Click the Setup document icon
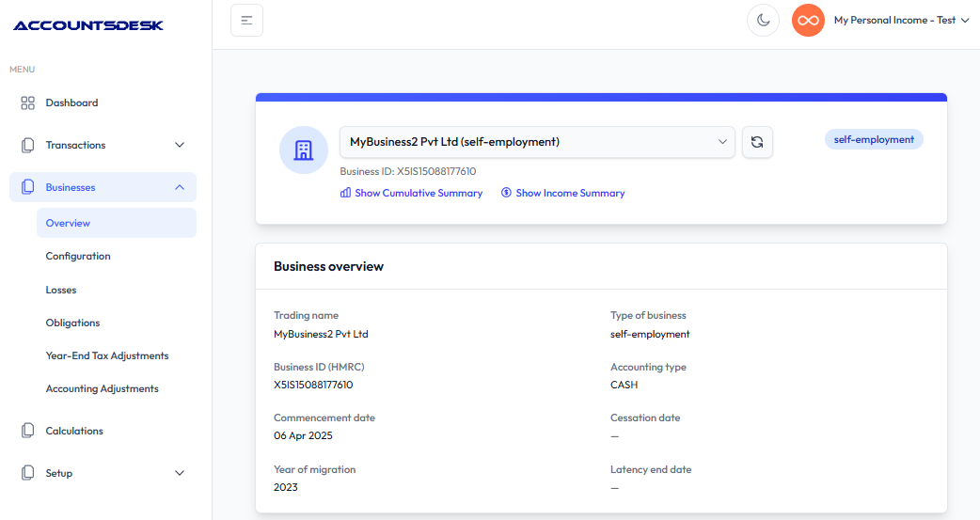This screenshot has width=980, height=520. [x=27, y=473]
